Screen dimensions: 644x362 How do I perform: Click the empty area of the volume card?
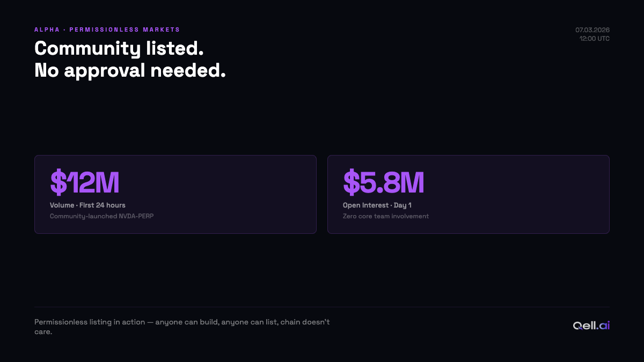point(231,194)
